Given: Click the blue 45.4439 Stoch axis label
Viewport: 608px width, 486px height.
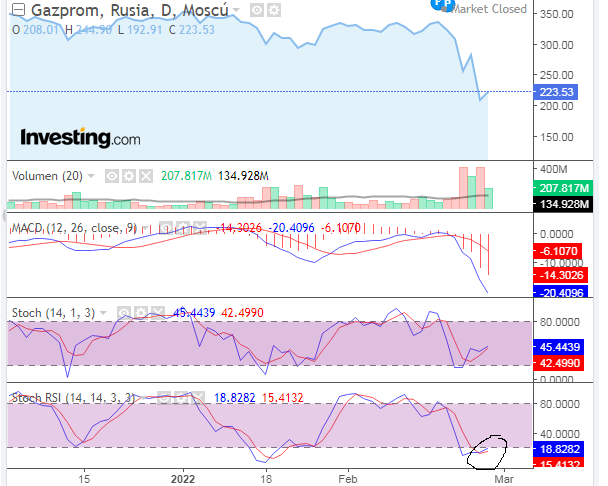Looking at the screenshot, I should point(559,347).
